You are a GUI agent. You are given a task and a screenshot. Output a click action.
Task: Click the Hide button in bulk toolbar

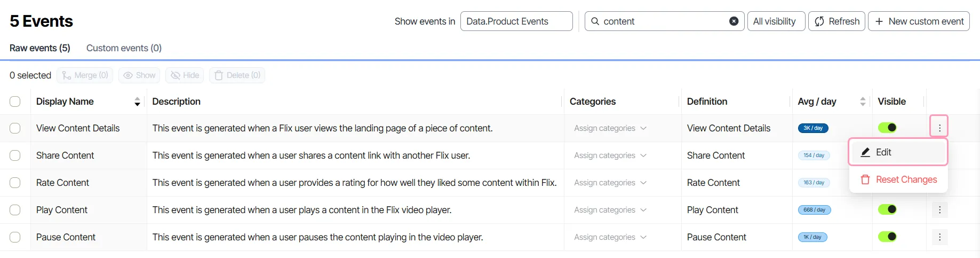[185, 75]
